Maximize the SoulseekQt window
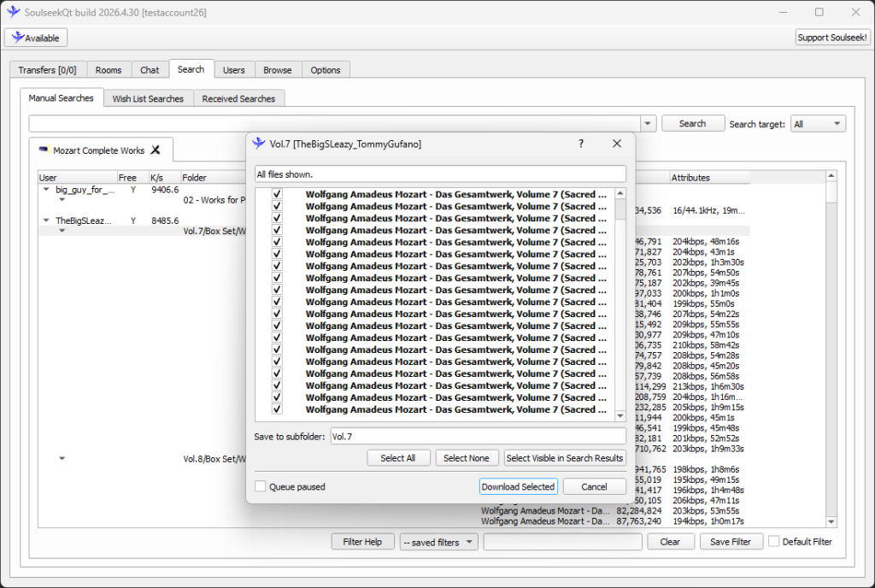This screenshot has width=875, height=588. (819, 12)
